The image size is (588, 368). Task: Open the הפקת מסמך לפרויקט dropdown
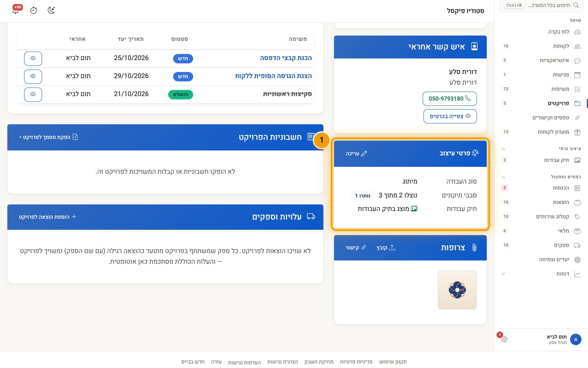coord(48,137)
